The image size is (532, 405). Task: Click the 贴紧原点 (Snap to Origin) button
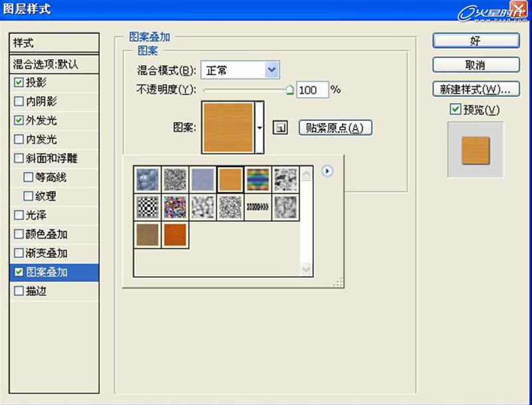coord(334,128)
